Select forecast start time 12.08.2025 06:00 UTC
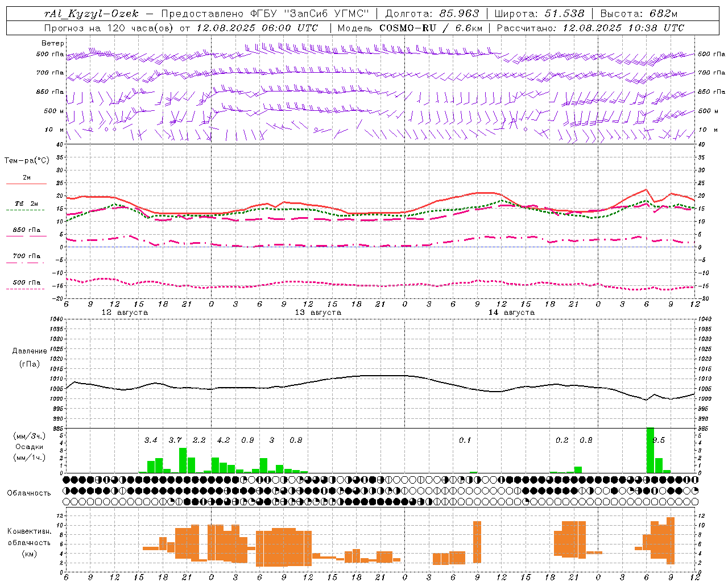 point(257,27)
